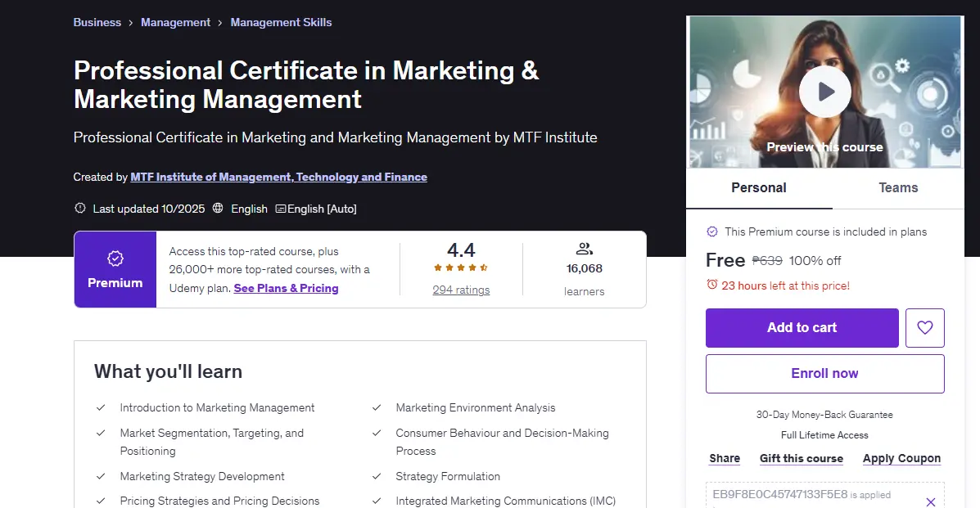Viewport: 980px width, 508px height.
Task: Click the Premium plan checkmark icon in sidebar
Action: 712,232
